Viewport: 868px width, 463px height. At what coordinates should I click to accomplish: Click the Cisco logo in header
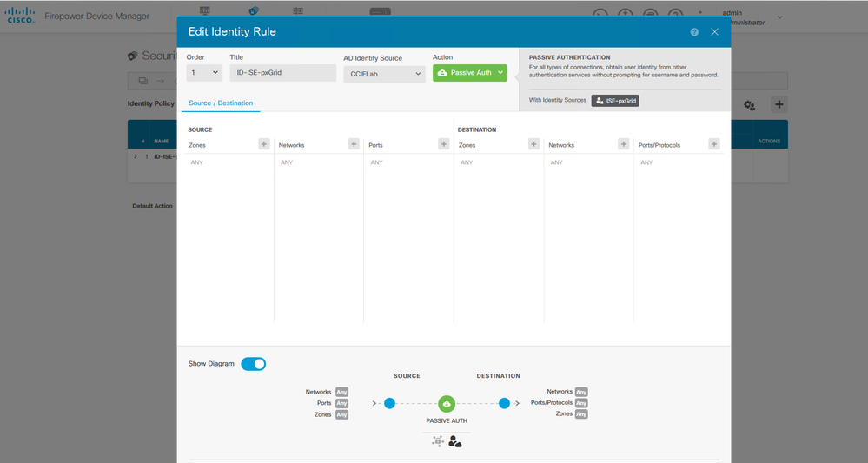click(21, 16)
